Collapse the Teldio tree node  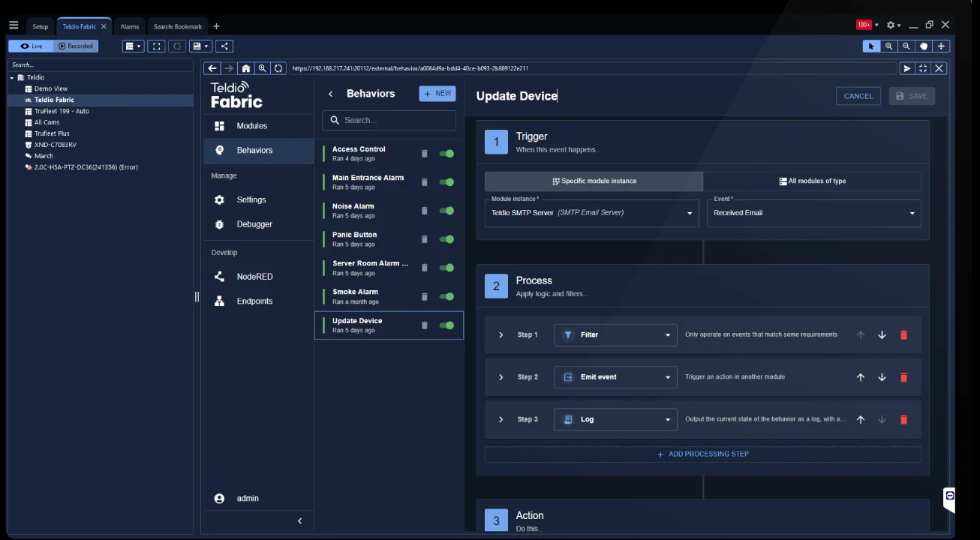(x=12, y=77)
